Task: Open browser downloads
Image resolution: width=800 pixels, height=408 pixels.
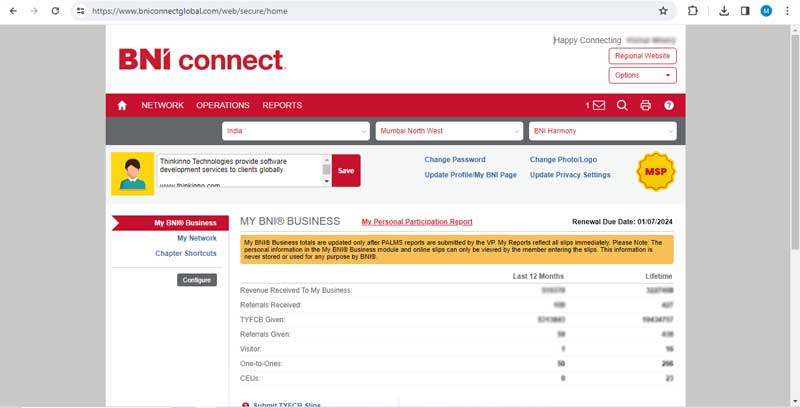Action: point(723,11)
